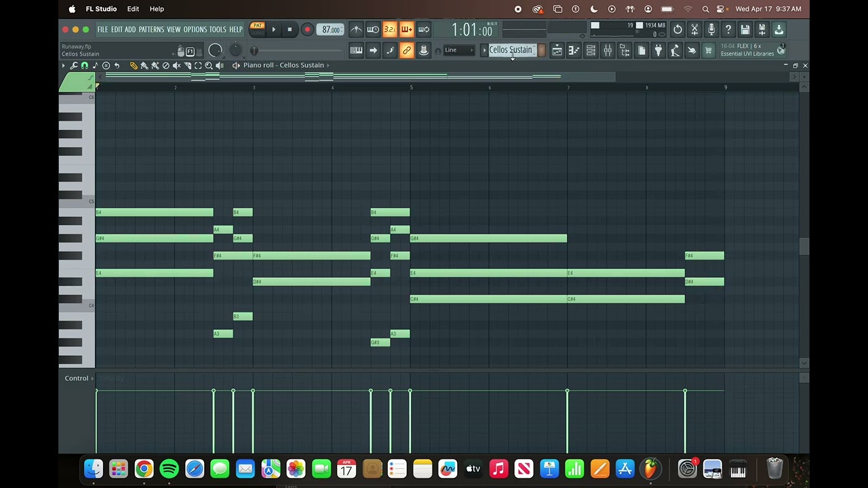
Task: Click the save new version icon
Action: pyautogui.click(x=762, y=29)
